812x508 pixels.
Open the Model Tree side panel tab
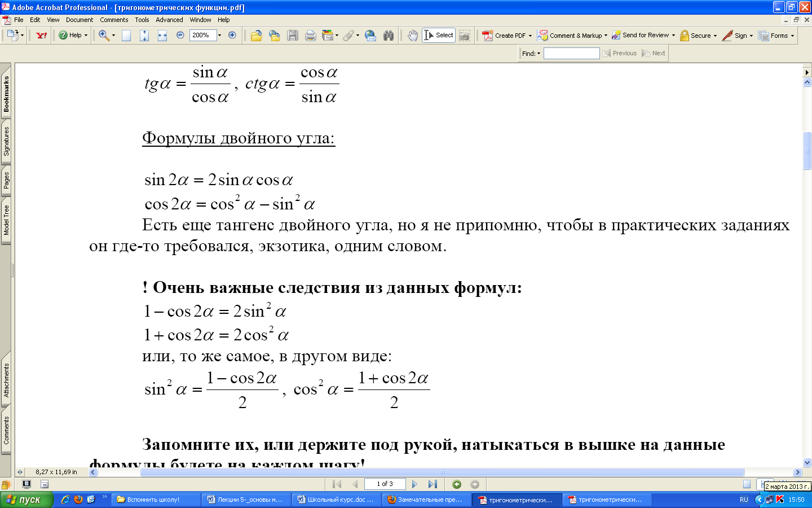click(x=6, y=221)
